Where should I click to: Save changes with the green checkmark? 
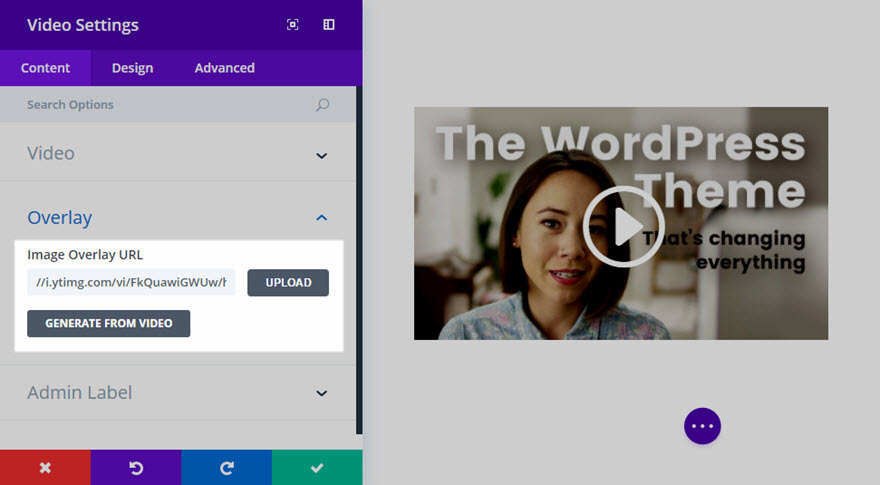click(317, 467)
